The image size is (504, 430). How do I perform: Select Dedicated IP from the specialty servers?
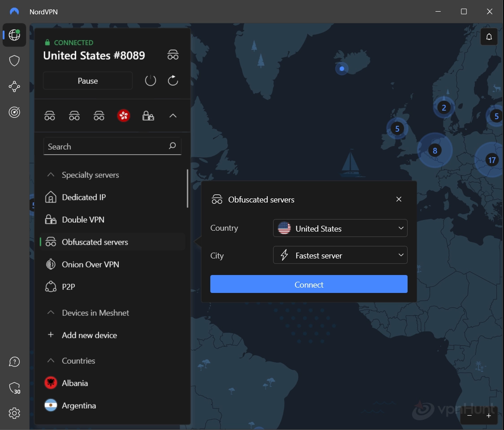pos(112,197)
